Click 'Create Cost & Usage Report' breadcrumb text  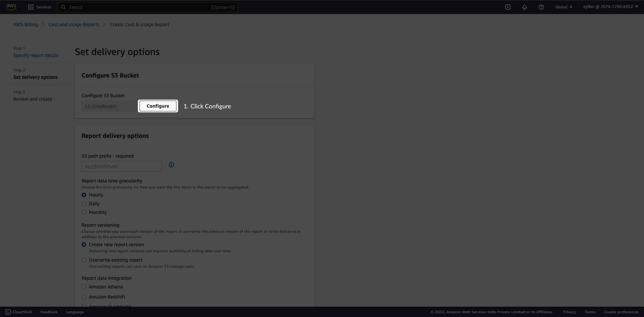[140, 24]
